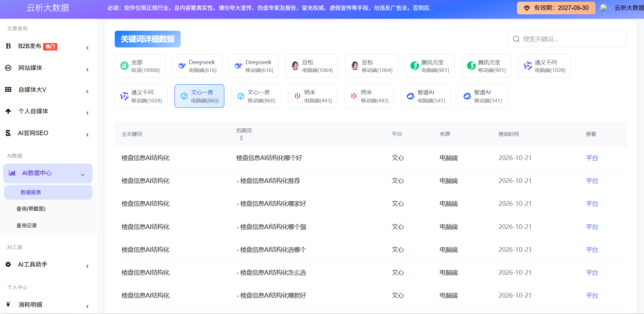Click the 纳米 电脑端 red dots icon

297,96
